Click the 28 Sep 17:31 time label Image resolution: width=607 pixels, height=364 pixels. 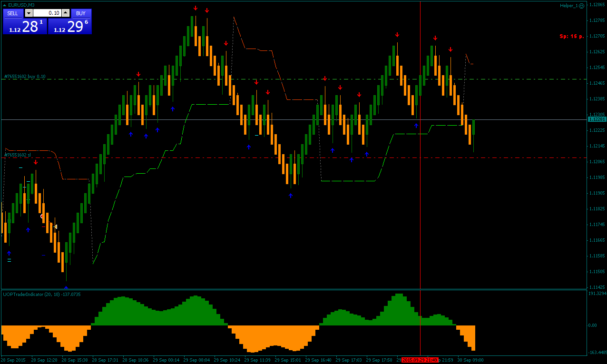tap(105, 360)
